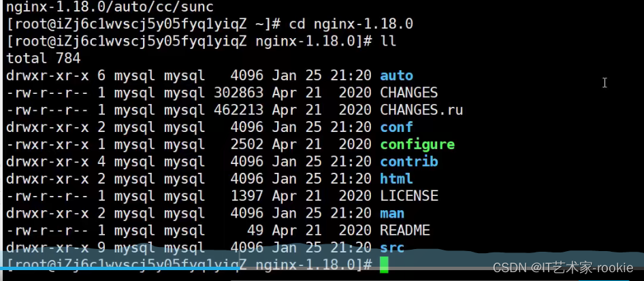
Task: Click permissions 'drwxr-xr-x 6' of auto row
Action: [x=56, y=76]
